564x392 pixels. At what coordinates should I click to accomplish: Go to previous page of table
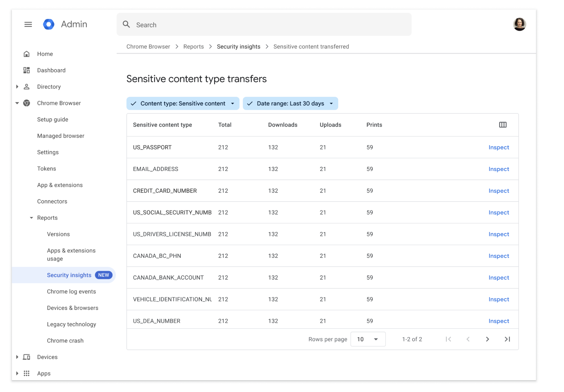click(468, 339)
